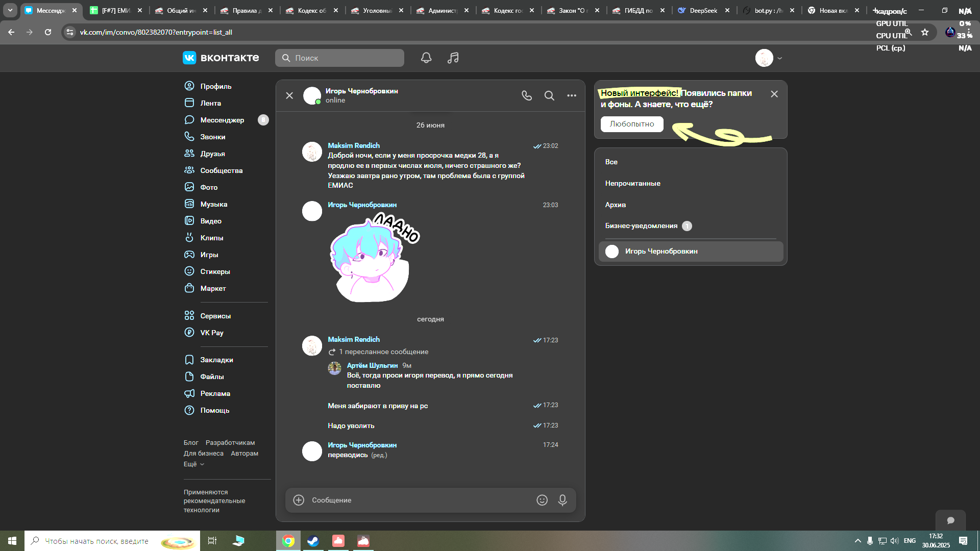Screen dimensions: 980x551
Task: Click the Любопытно button
Action: (632, 124)
